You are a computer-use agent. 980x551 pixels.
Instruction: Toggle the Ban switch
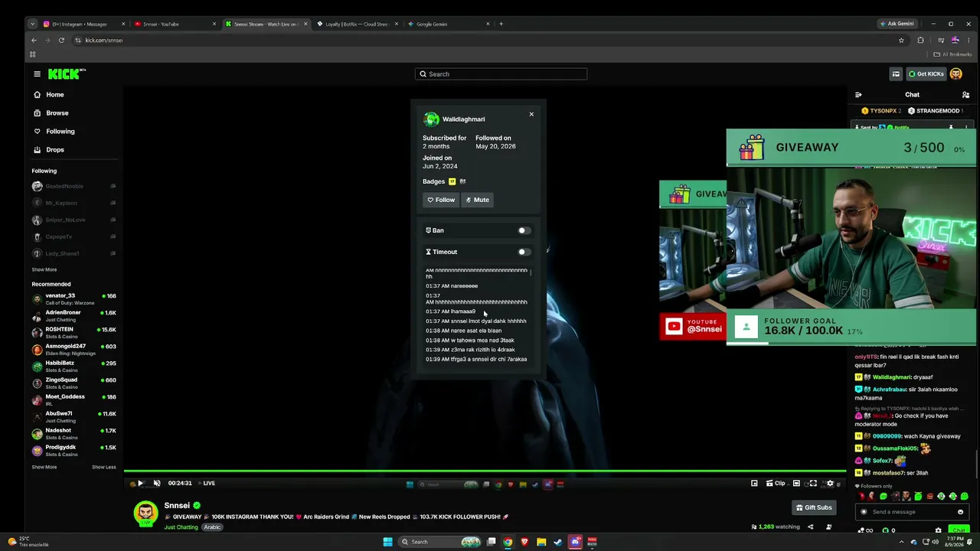(x=524, y=230)
